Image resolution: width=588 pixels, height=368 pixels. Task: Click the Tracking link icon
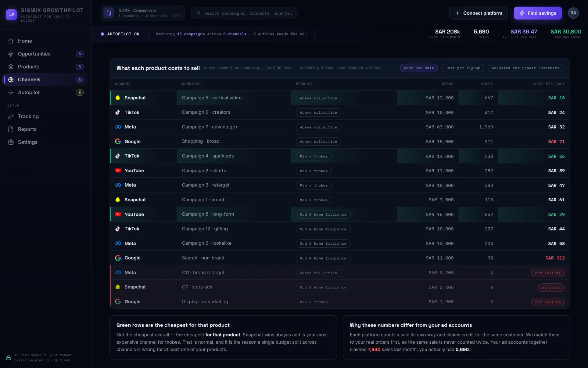pos(11,116)
